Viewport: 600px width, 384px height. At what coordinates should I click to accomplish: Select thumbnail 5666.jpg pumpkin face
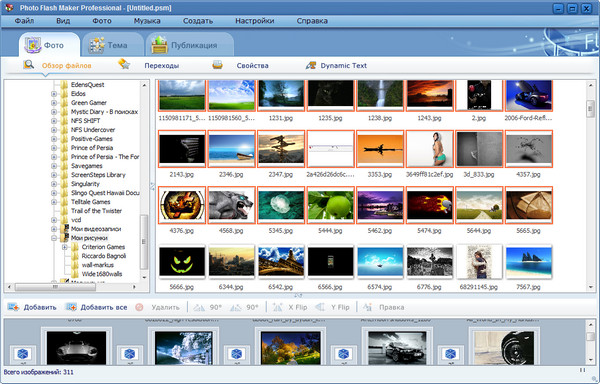pos(182,261)
